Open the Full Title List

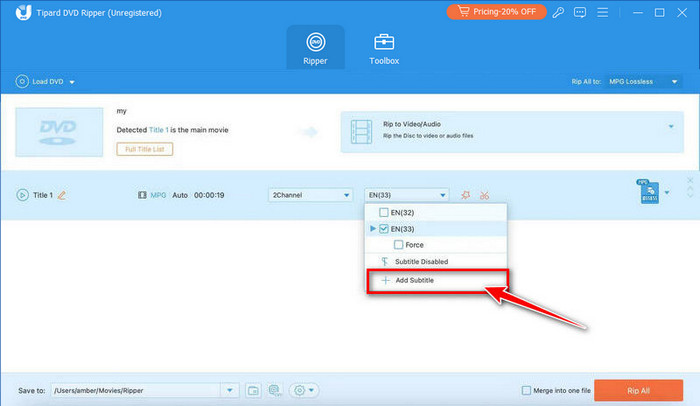tap(145, 149)
